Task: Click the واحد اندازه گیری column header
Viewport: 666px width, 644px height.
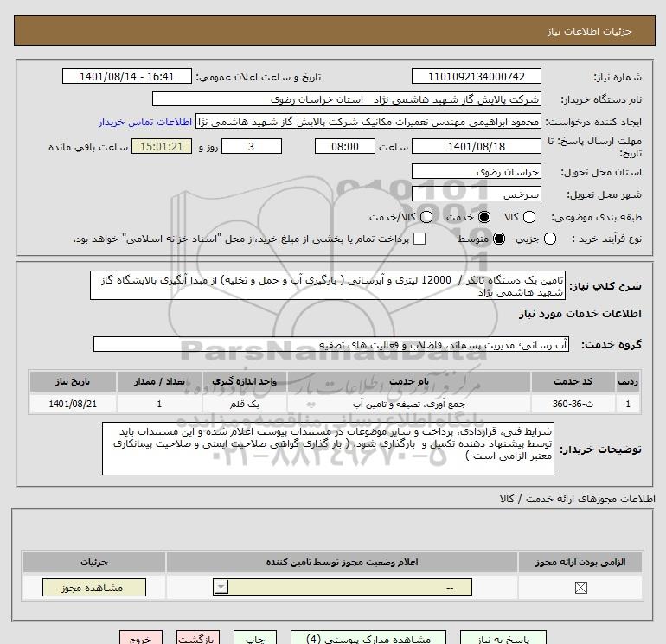Action: point(244,381)
